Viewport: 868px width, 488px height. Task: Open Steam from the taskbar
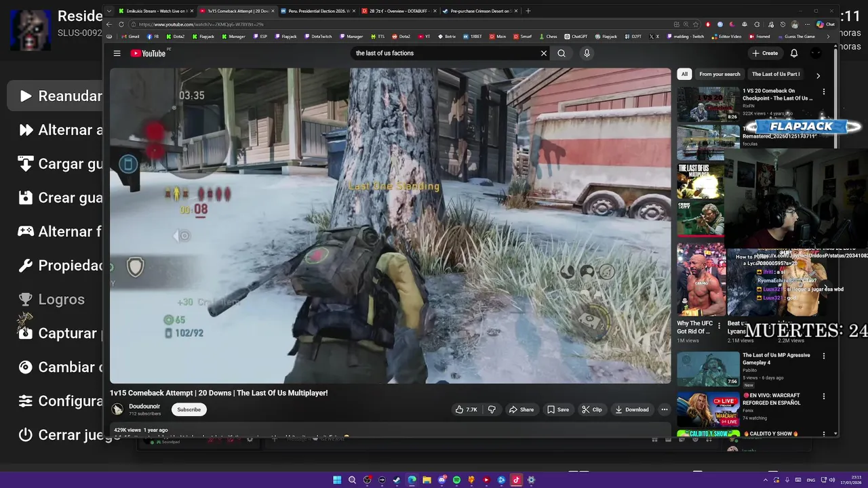point(397,480)
